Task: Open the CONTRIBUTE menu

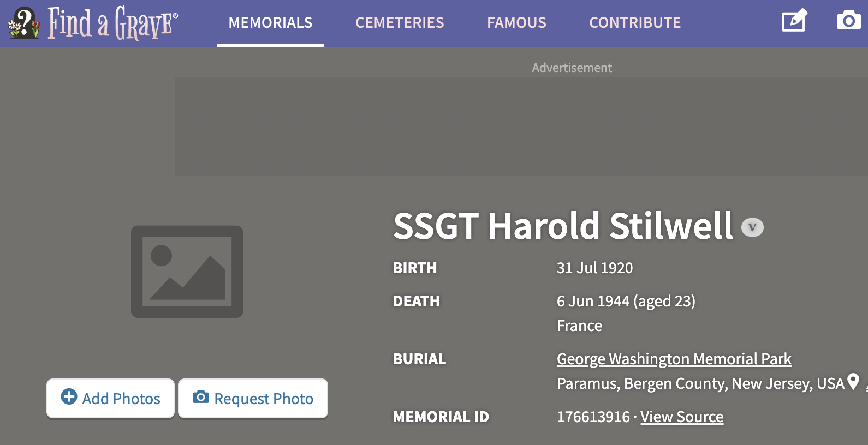Action: point(635,23)
